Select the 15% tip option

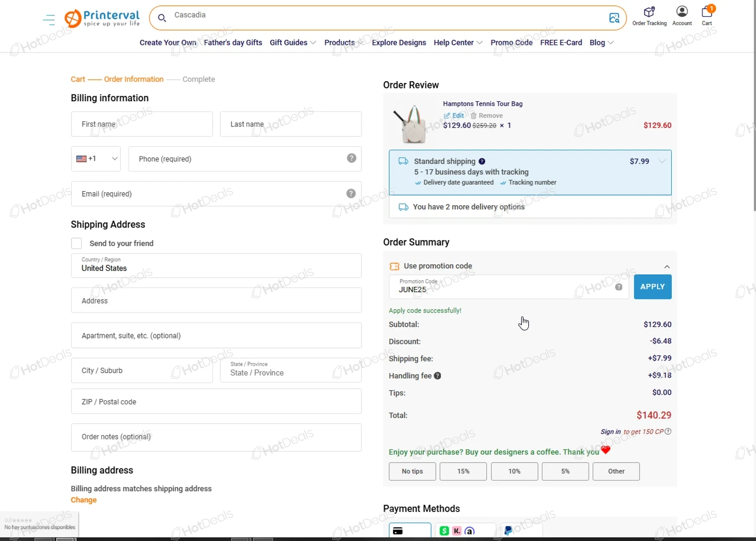pyautogui.click(x=463, y=471)
